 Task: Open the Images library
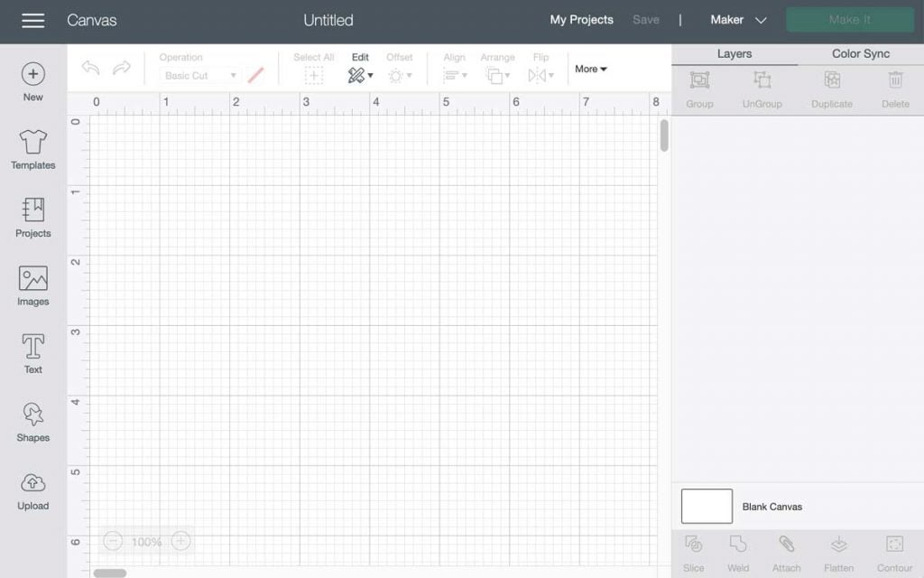click(x=33, y=286)
